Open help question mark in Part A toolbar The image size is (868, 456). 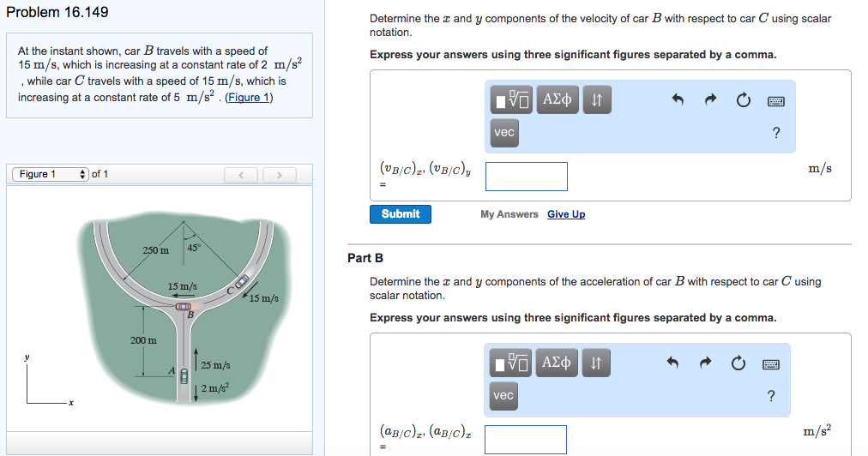776,133
